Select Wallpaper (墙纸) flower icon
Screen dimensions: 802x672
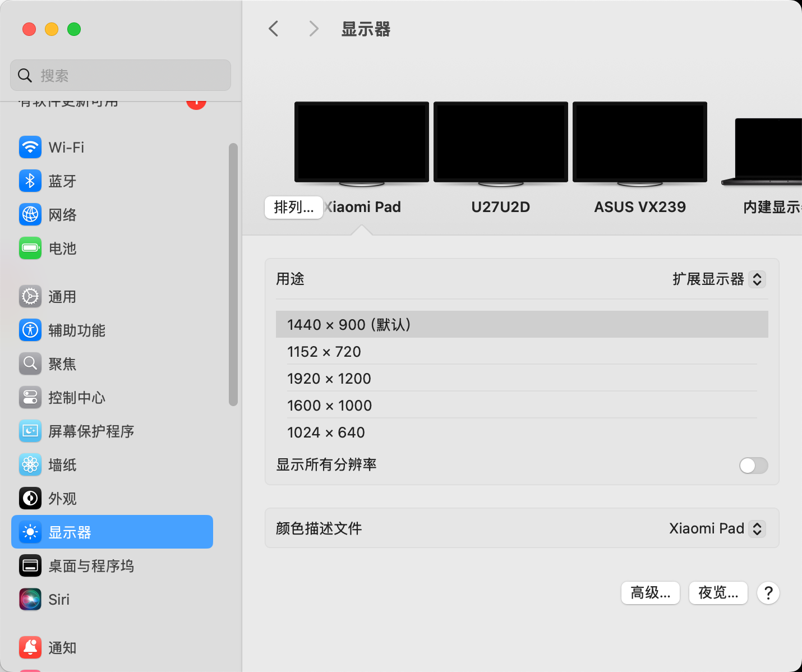pos(30,465)
